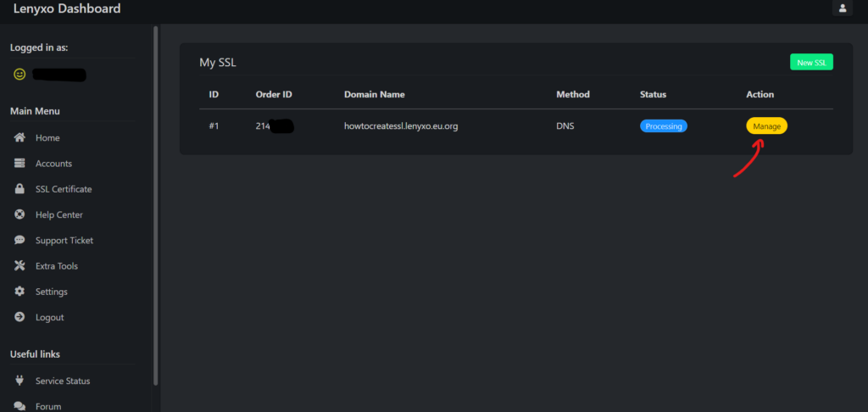Click the green New SSL button
This screenshot has height=412, width=868.
click(811, 63)
